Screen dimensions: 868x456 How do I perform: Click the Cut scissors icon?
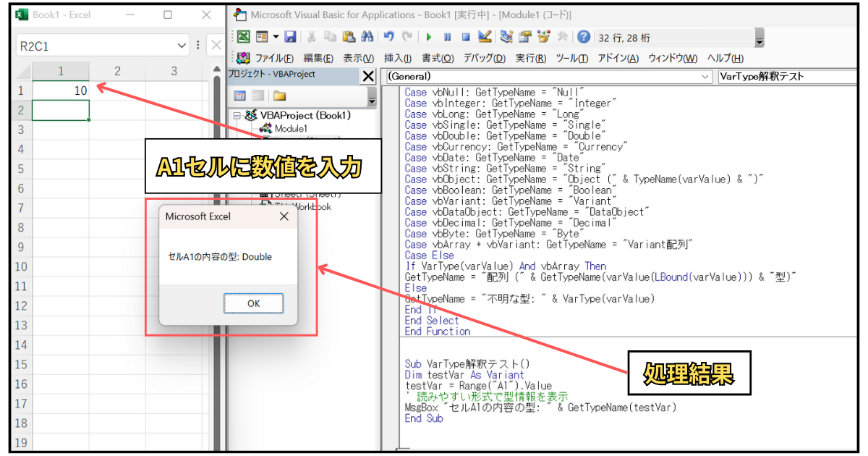pos(312,36)
